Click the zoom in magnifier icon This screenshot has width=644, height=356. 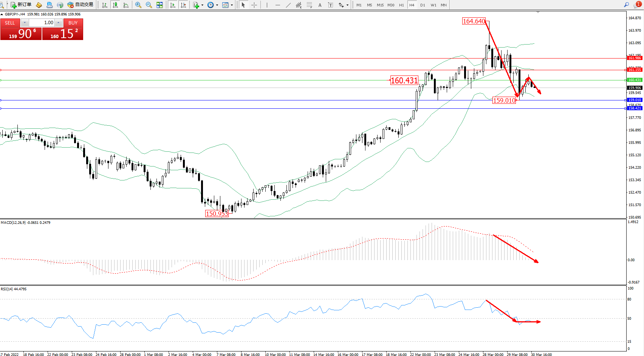pyautogui.click(x=138, y=5)
